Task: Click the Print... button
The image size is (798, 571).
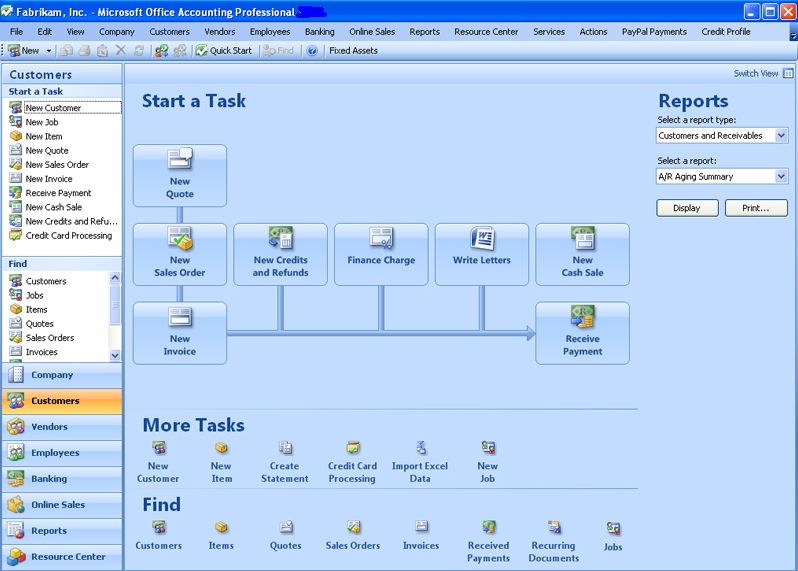Action: tap(756, 208)
